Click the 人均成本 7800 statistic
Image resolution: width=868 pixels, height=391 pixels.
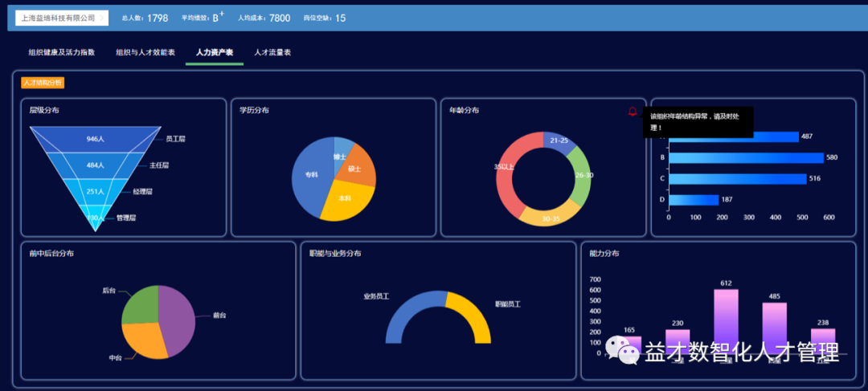click(x=264, y=18)
